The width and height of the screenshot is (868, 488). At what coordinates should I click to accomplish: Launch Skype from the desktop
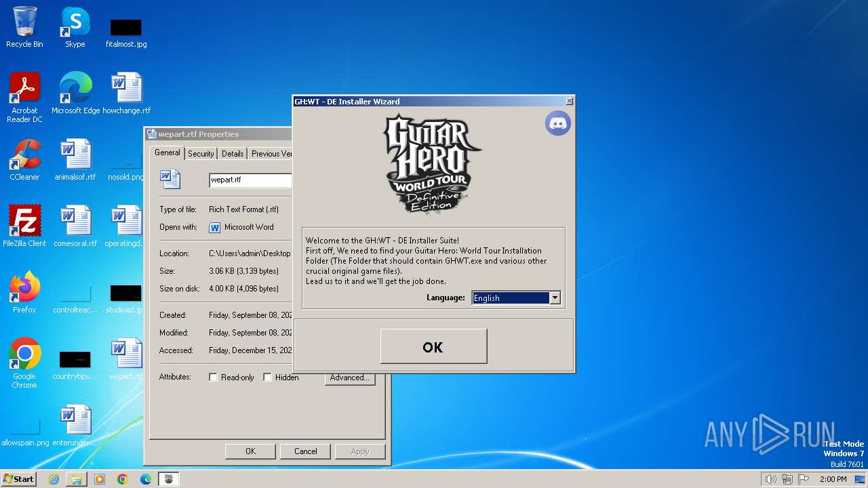tap(75, 27)
